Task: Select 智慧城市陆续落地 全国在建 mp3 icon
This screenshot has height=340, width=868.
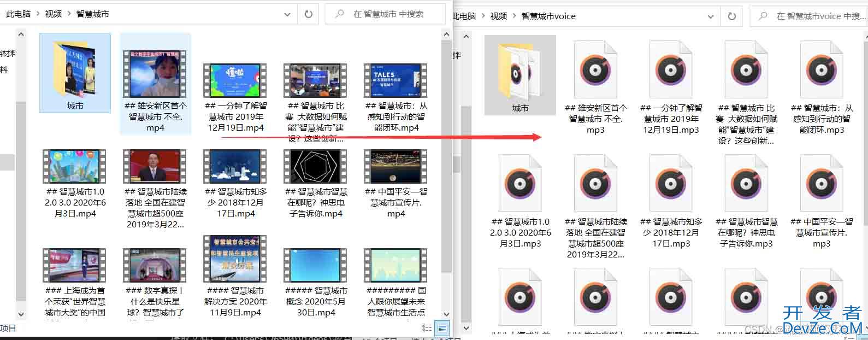Action: click(595, 184)
